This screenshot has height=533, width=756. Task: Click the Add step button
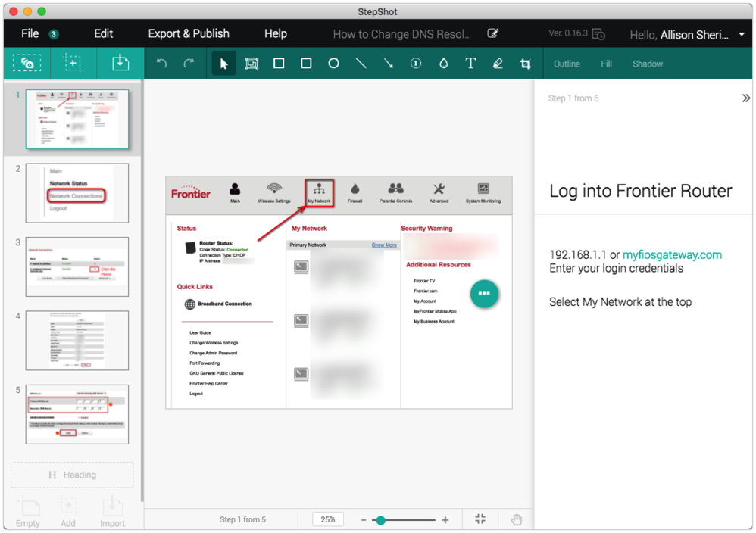pos(68,513)
